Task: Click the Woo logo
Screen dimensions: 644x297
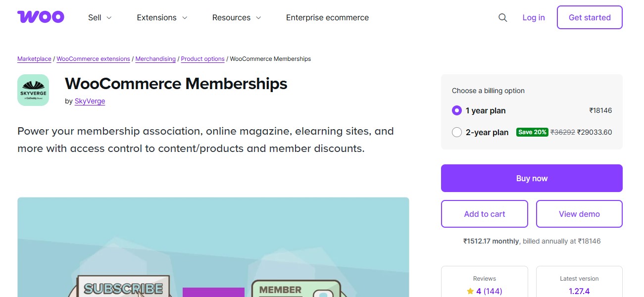Action: pyautogui.click(x=41, y=17)
